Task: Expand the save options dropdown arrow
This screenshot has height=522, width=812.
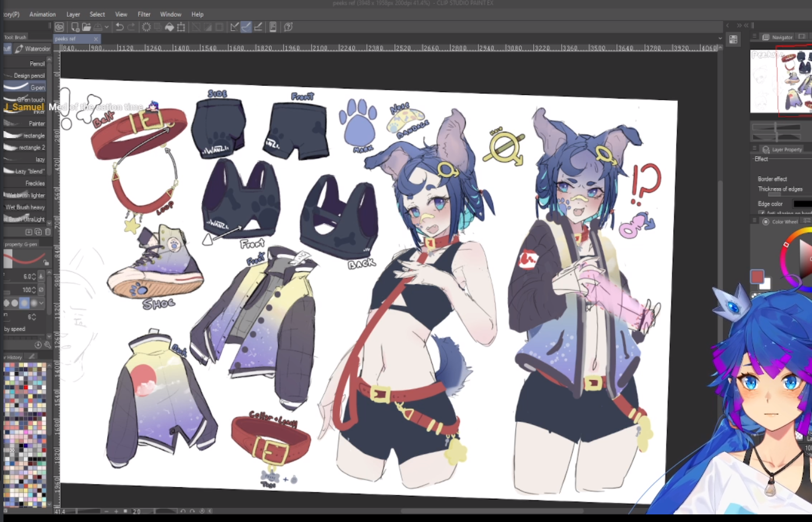Action: (107, 27)
